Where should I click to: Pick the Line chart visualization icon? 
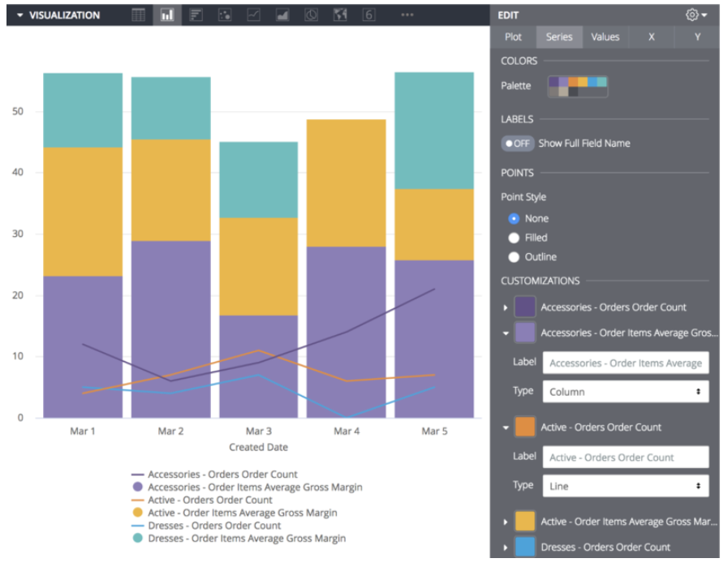coord(253,15)
